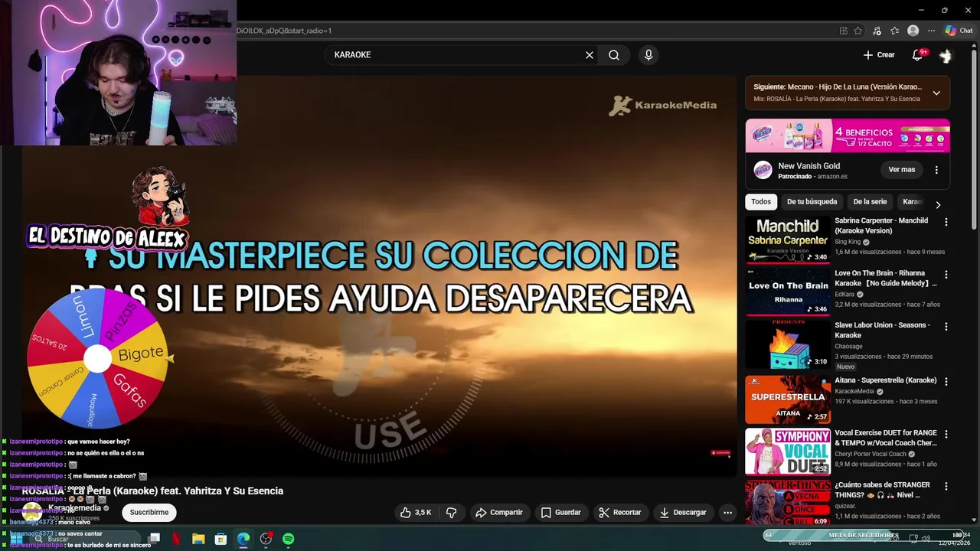Image resolution: width=980 pixels, height=551 pixels.
Task: Click the Guardar save button
Action: [x=560, y=513]
